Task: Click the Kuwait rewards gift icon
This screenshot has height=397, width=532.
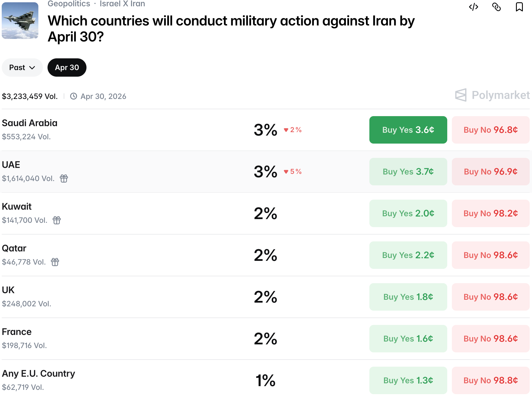Action: click(x=57, y=220)
